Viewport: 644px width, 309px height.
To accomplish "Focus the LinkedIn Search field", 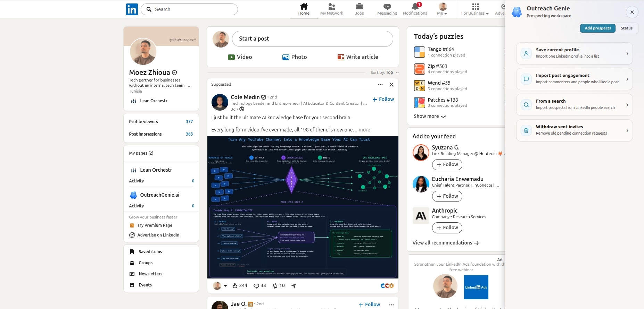I will coord(189,9).
